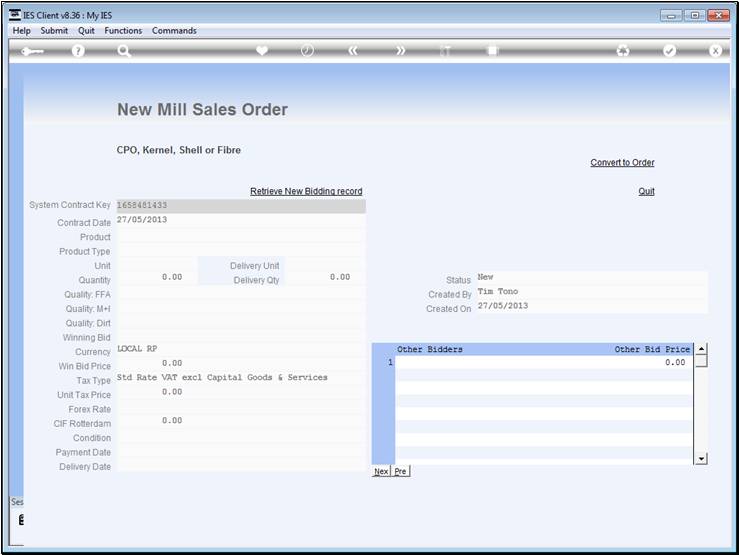This screenshot has width=739, height=555.
Task: Click the Quit link on form
Action: pyautogui.click(x=647, y=191)
